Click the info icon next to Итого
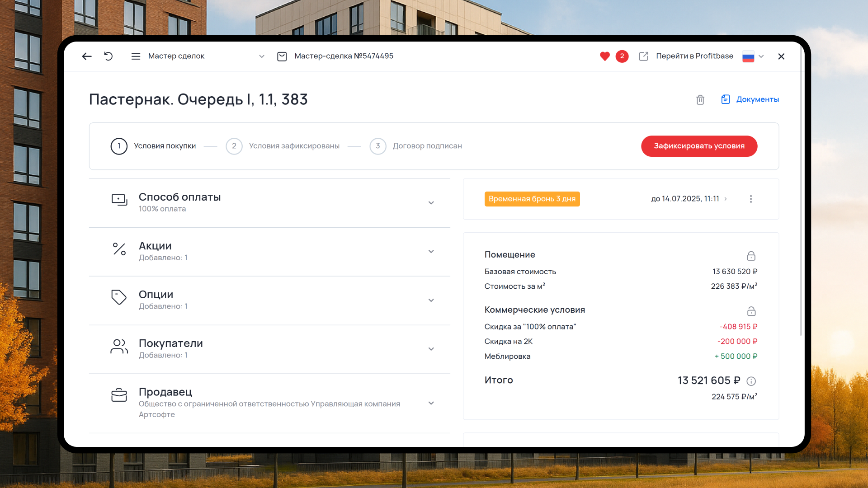 coord(751,381)
